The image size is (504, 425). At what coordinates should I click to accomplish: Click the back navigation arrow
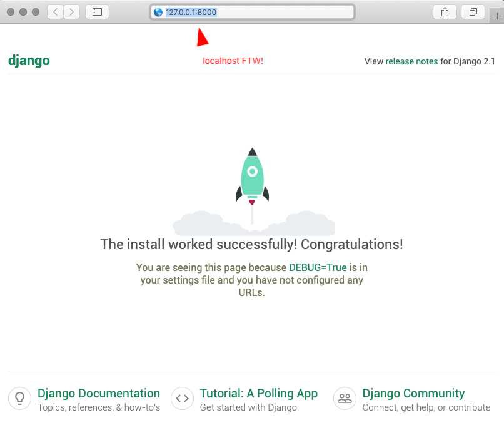(x=54, y=11)
